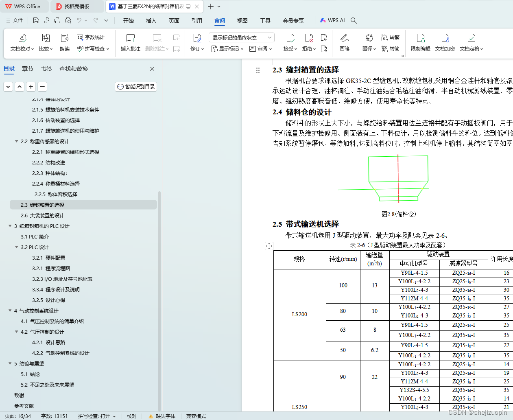Viewport: 513px width, 420px height.
Task: Open the 翻译 translate tool
Action: pos(369,42)
